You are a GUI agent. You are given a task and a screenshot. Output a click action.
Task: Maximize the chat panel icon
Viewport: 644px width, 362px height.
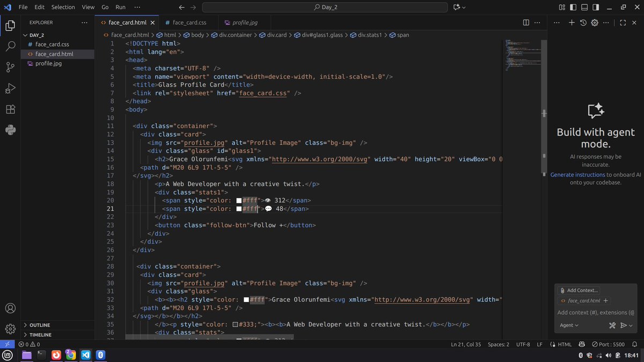(x=623, y=23)
